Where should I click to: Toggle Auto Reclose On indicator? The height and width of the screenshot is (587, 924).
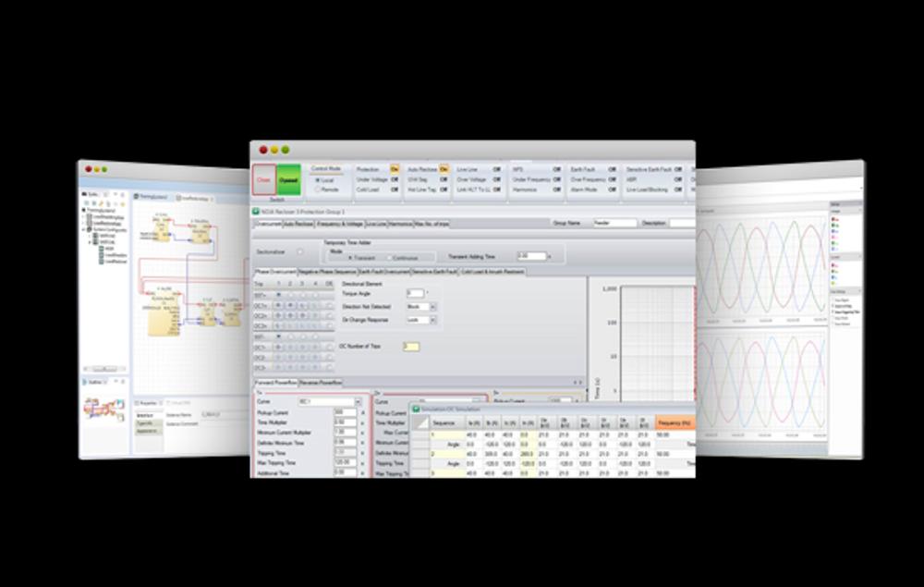[x=444, y=169]
